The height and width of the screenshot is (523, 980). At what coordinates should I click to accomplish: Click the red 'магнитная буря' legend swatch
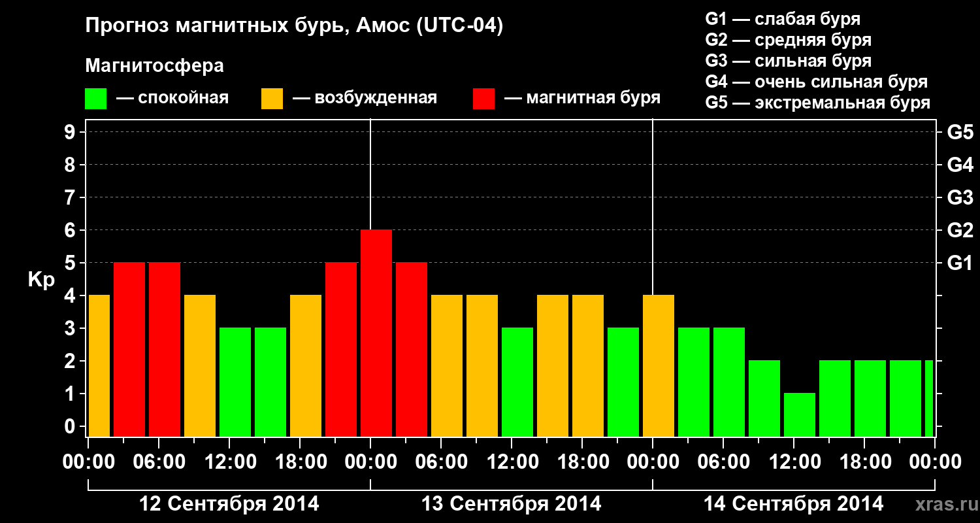pyautogui.click(x=483, y=99)
